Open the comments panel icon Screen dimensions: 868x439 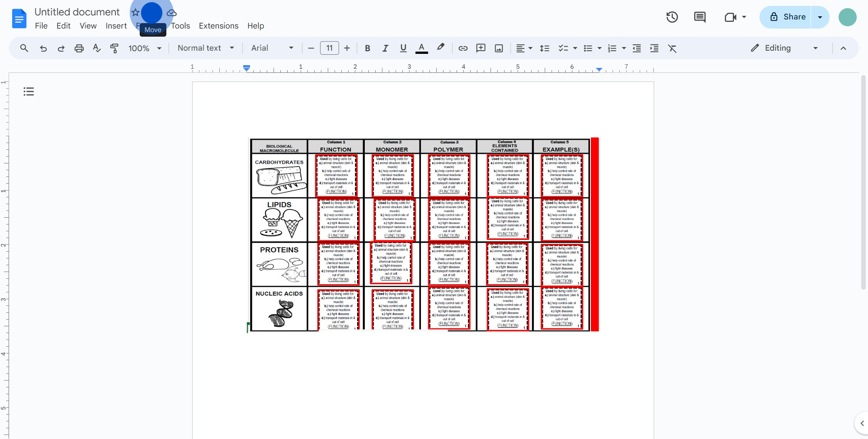(699, 17)
